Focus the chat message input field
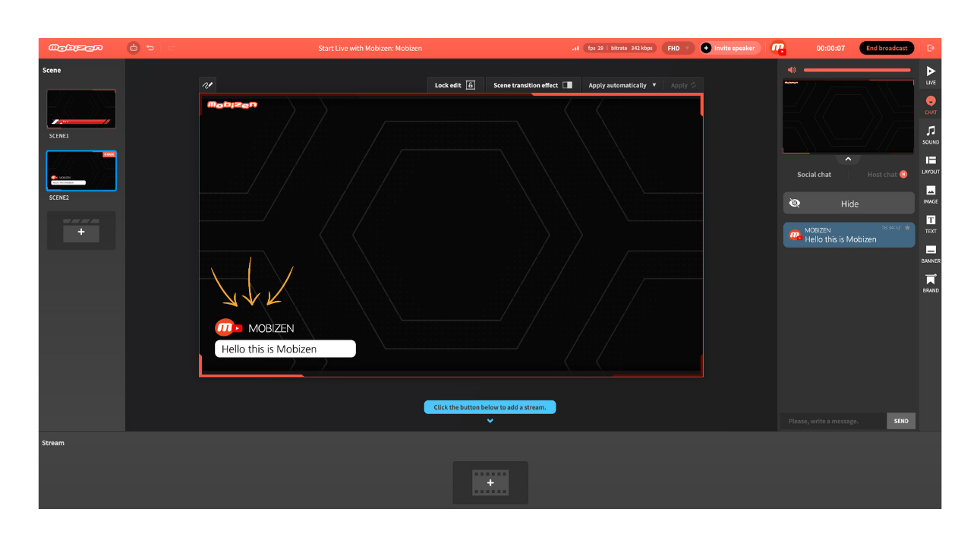This screenshot has width=980, height=547. [833, 421]
